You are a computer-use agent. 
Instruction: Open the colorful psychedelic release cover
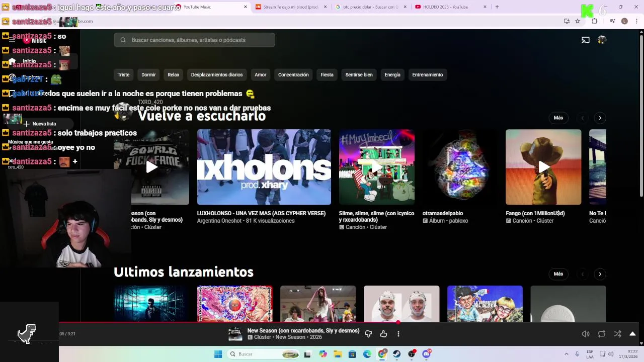click(x=235, y=304)
